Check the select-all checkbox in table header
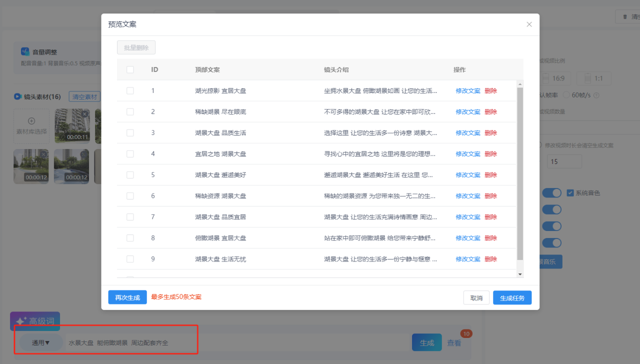This screenshot has width=640, height=364. coord(130,70)
